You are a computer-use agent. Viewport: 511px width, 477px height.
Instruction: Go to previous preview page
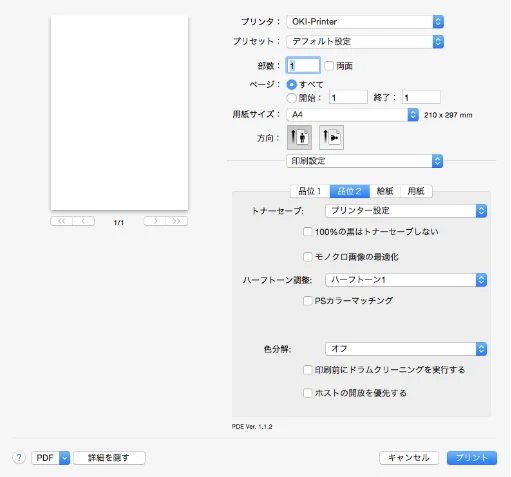pyautogui.click(x=84, y=221)
